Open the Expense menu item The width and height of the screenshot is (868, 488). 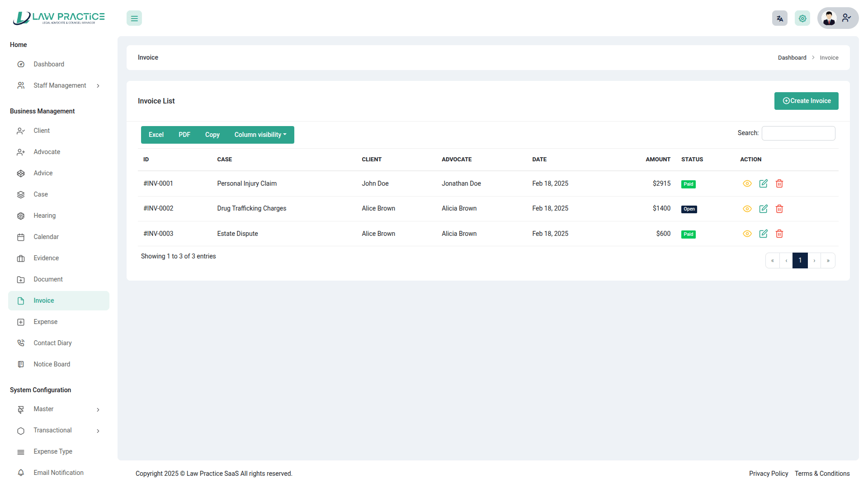[45, 322]
